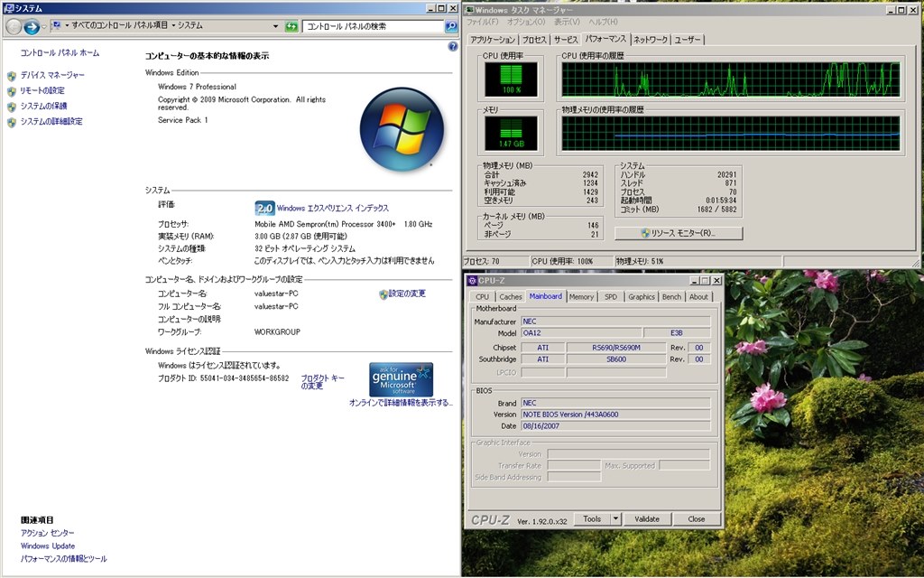Open the CPU tab in CPU-Z
924x578 pixels.
tap(483, 297)
